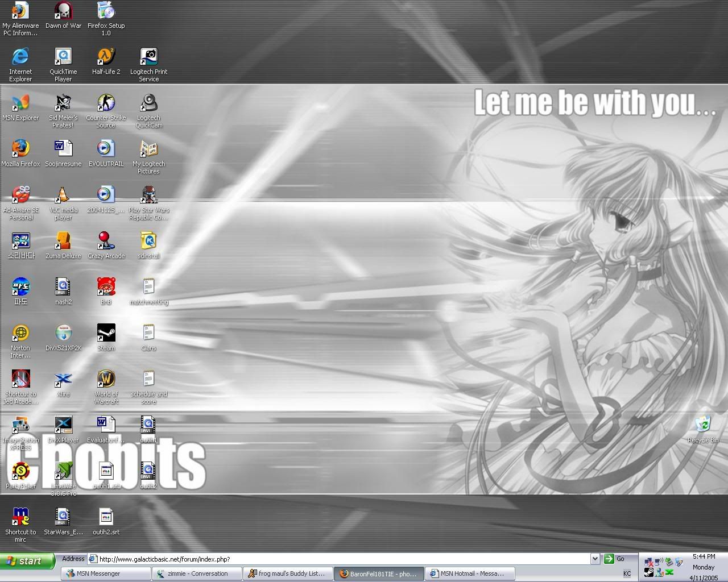Switch to MSN Messenger taskbar item
This screenshot has width=728, height=582.
pos(105,573)
